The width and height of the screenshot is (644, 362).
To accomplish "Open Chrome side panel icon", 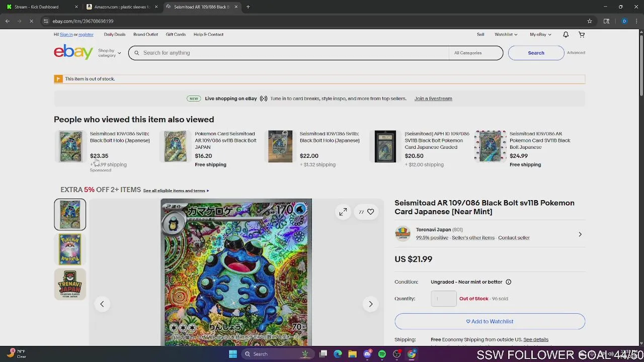I will pos(606,21).
